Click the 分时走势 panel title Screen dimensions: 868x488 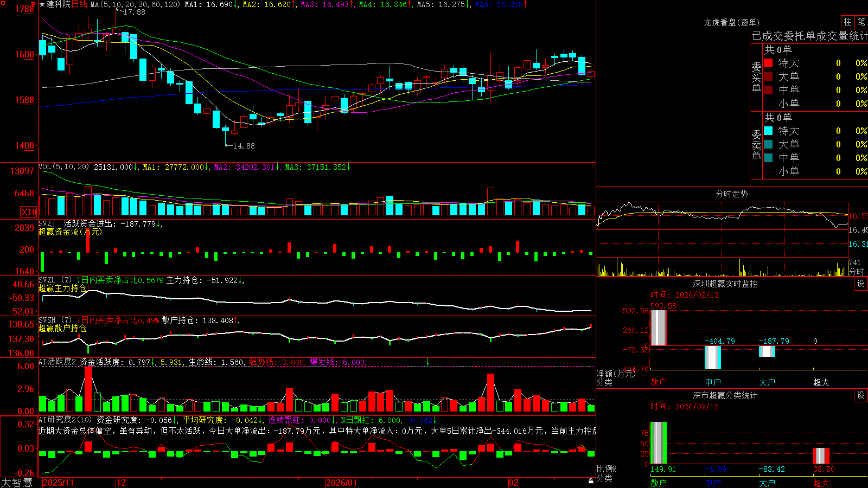click(731, 194)
